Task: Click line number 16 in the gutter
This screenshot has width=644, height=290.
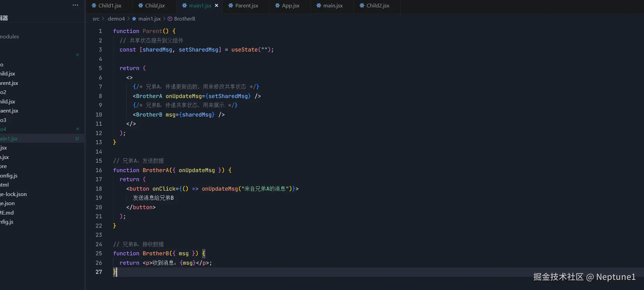Action: [x=99, y=170]
